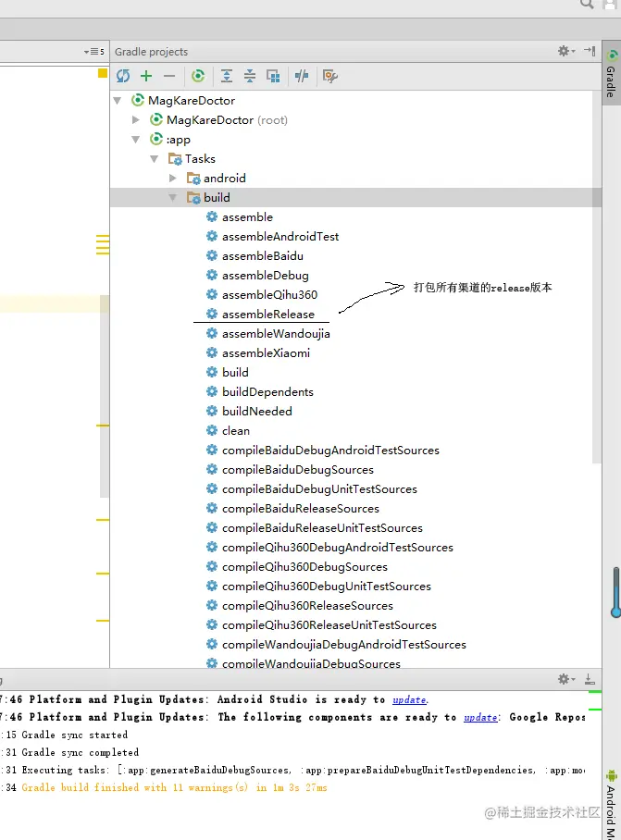Collapse all nodes in Gradle tree
621x840 pixels.
pyautogui.click(x=250, y=76)
